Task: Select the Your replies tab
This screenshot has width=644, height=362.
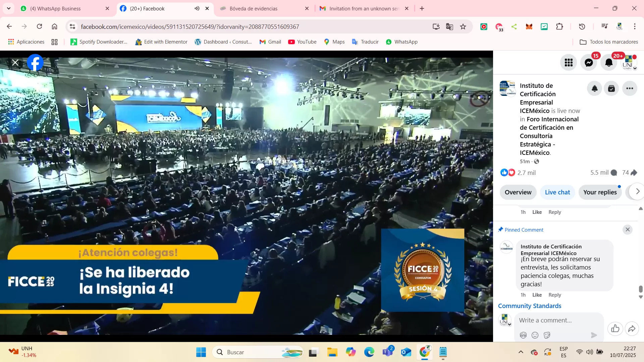Action: (600, 192)
